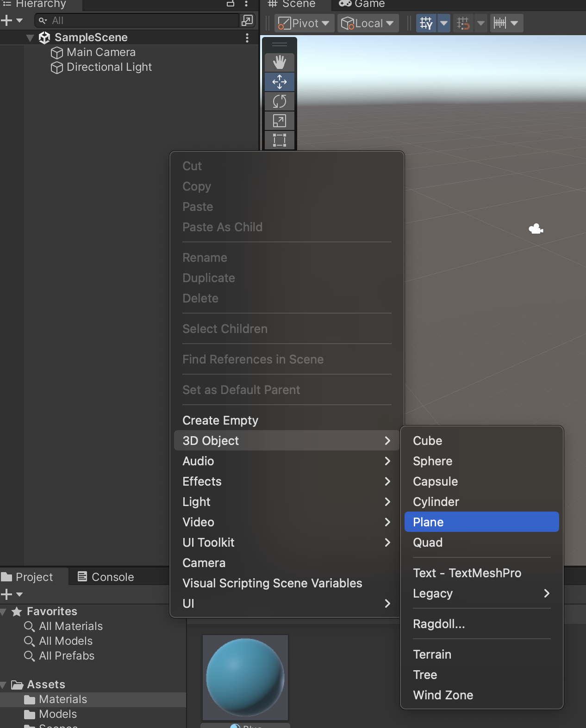Viewport: 586px width, 728px height.
Task: Toggle grid snapping button
Action: click(x=463, y=23)
